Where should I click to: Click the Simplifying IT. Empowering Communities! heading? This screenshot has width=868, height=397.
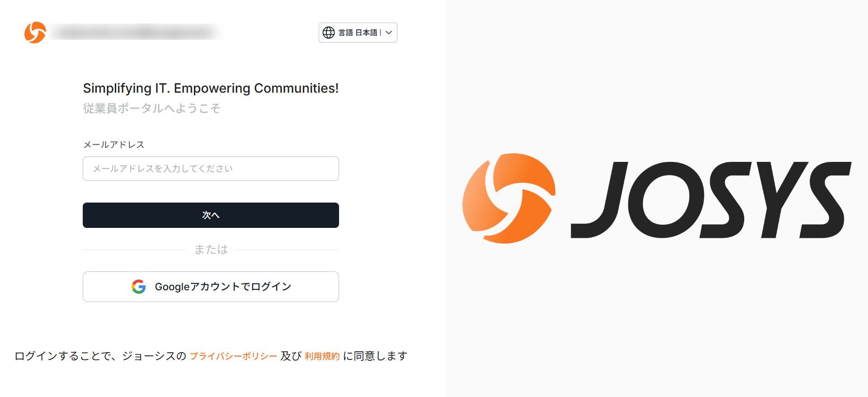pyautogui.click(x=211, y=88)
